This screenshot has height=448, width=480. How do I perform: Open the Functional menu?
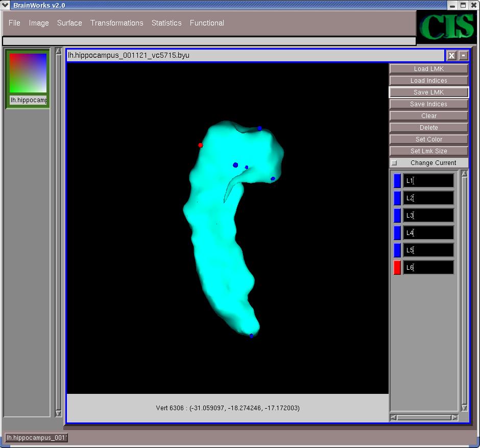point(207,23)
